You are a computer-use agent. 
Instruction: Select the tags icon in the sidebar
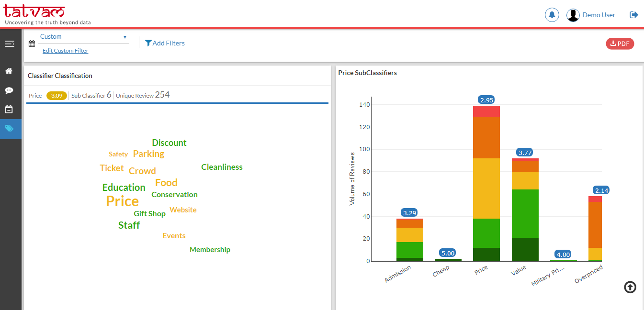[x=10, y=129]
